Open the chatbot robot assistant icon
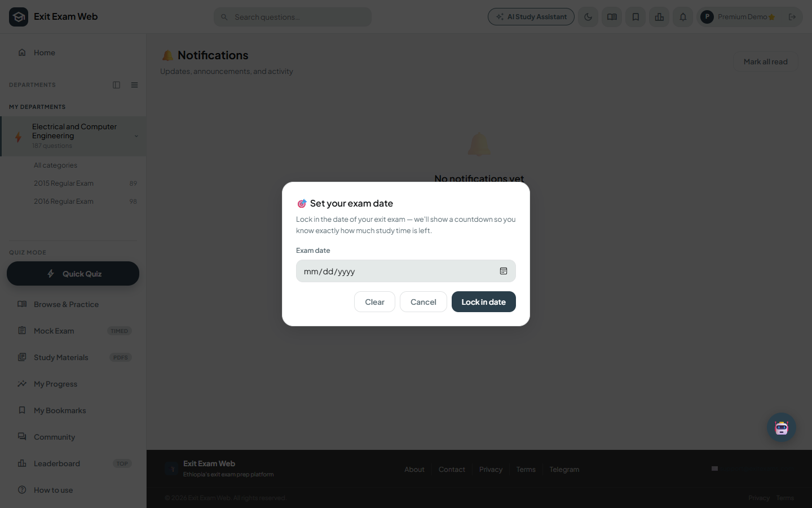This screenshot has height=508, width=812. pos(782,427)
